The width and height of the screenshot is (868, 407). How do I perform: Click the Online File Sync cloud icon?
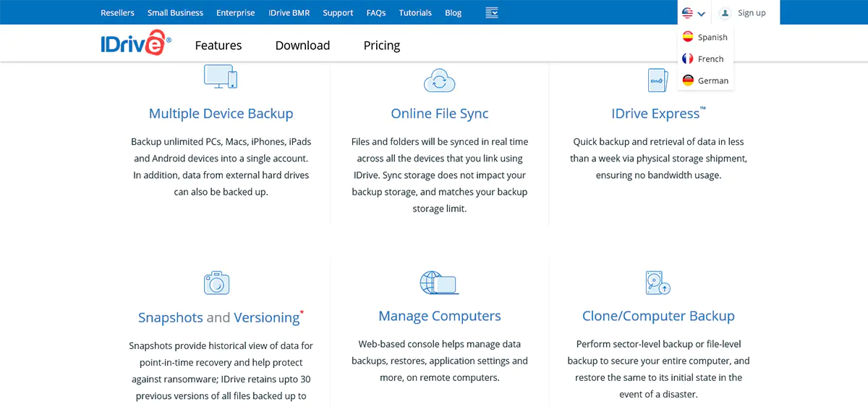tap(439, 80)
